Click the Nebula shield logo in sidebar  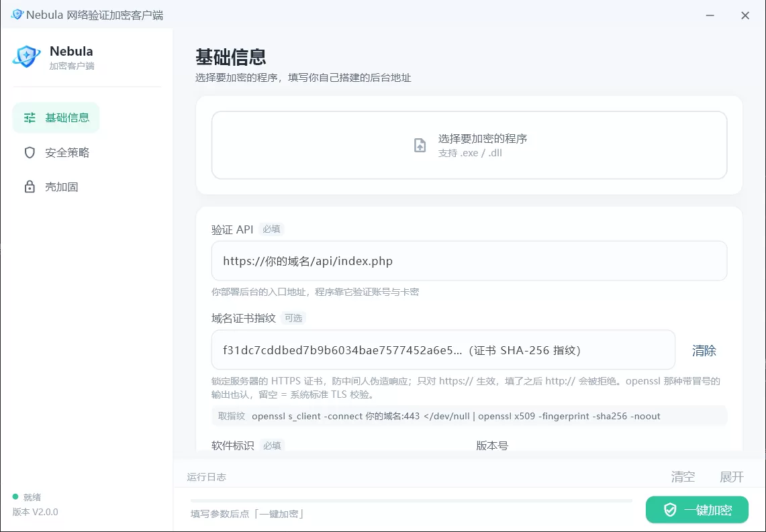tap(26, 56)
